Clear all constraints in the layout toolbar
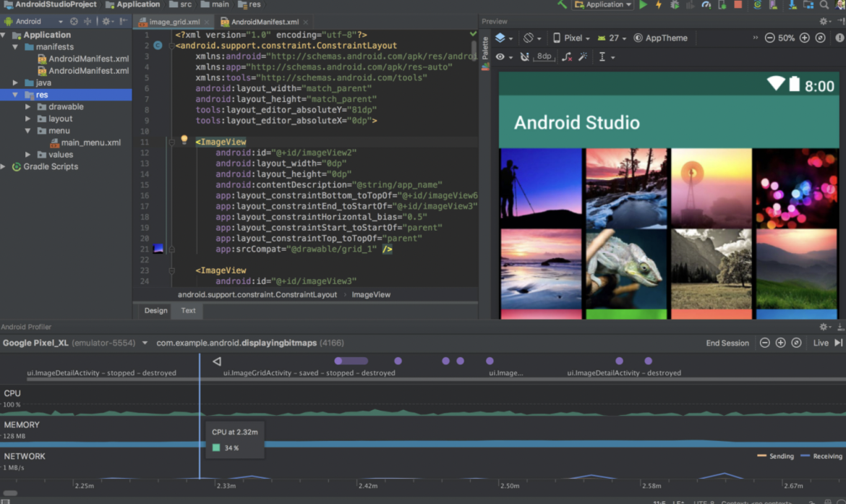Screen dimensions: 846x504 pyautogui.click(x=568, y=56)
